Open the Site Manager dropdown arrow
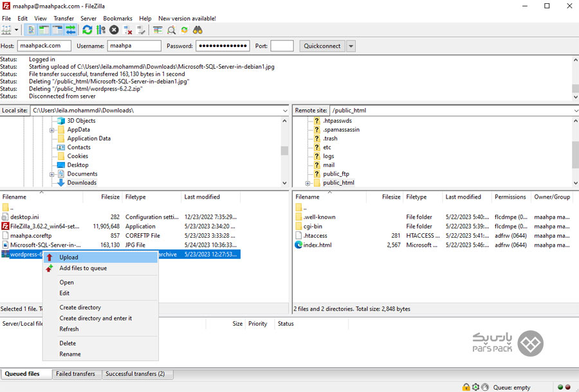This screenshot has width=579, height=392. point(16,30)
